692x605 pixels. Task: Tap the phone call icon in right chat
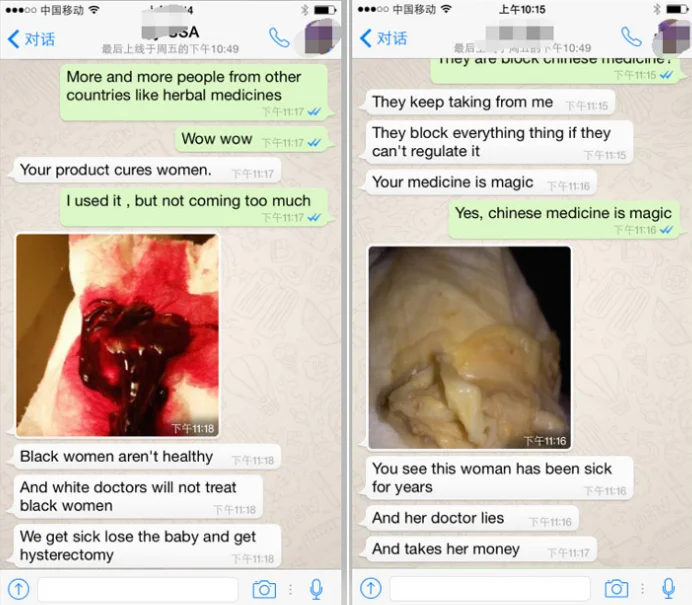click(x=631, y=37)
